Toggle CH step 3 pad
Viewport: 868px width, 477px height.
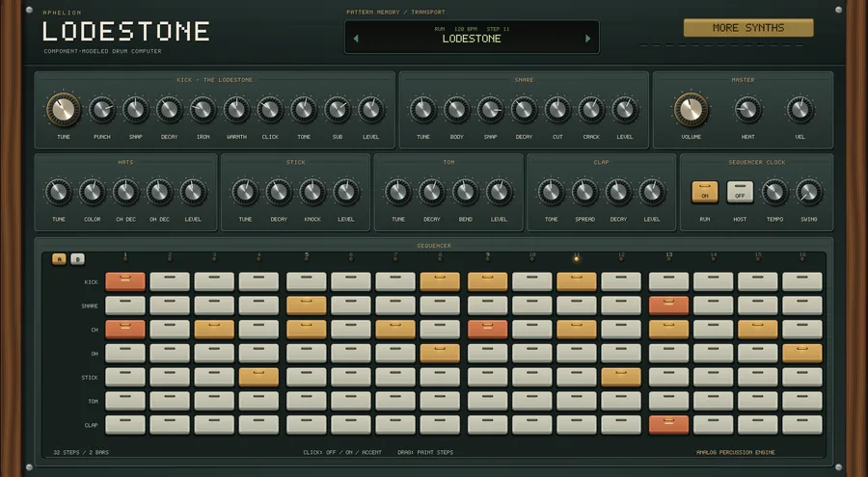point(214,330)
